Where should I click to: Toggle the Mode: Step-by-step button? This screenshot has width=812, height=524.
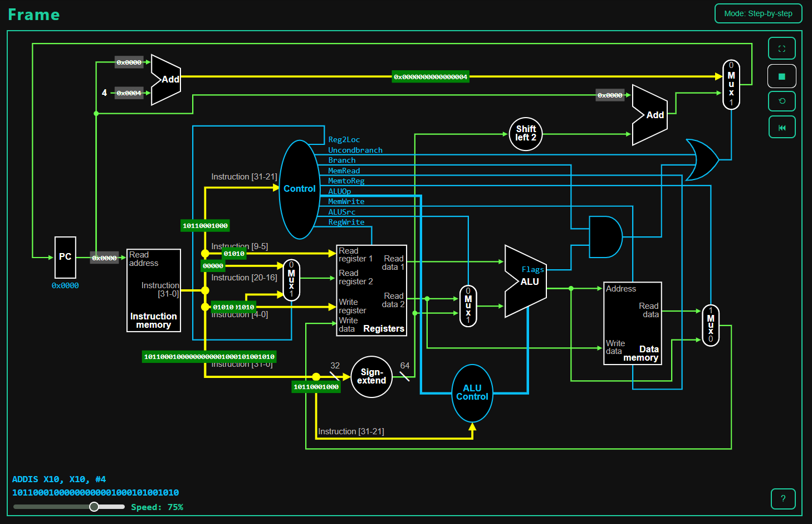[x=758, y=13]
